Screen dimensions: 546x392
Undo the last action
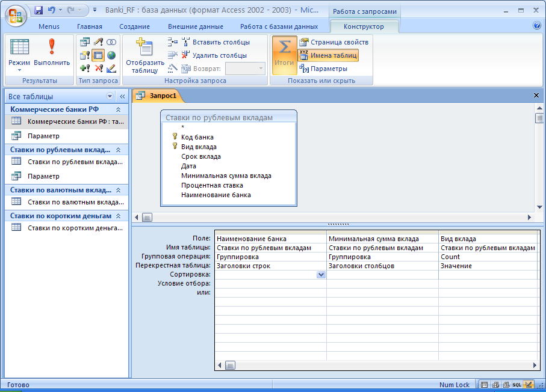coord(52,10)
